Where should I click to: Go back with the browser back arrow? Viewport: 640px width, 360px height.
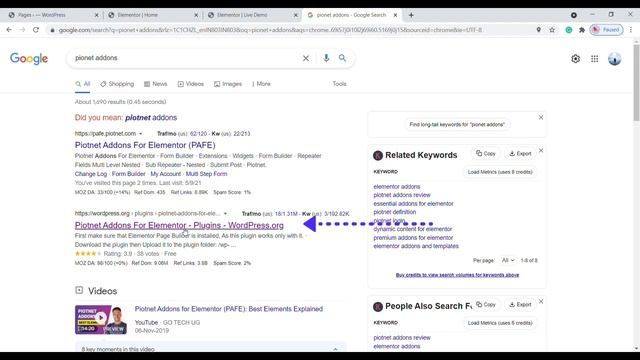tap(9, 30)
